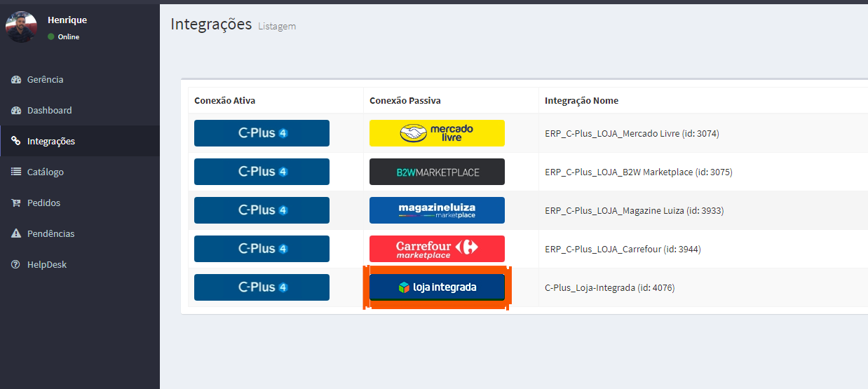868x389 pixels.
Task: Open the Dashboard menu item
Action: coord(80,111)
